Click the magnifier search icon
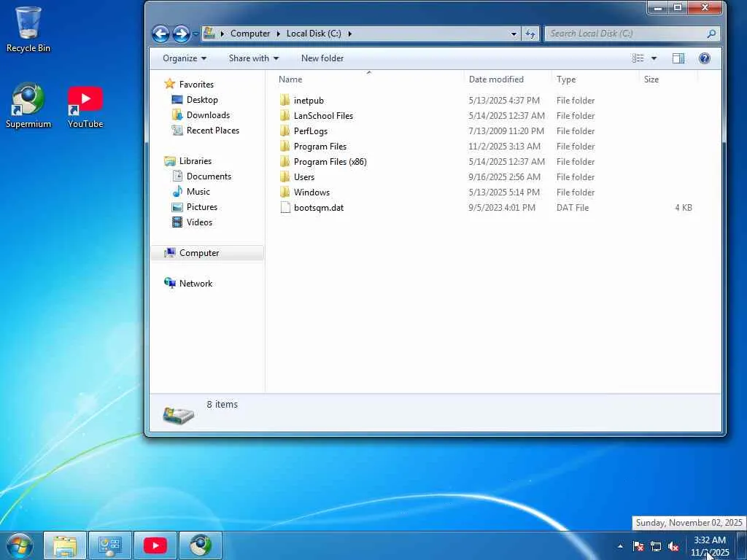Viewport: 747px width, 560px height. click(711, 34)
